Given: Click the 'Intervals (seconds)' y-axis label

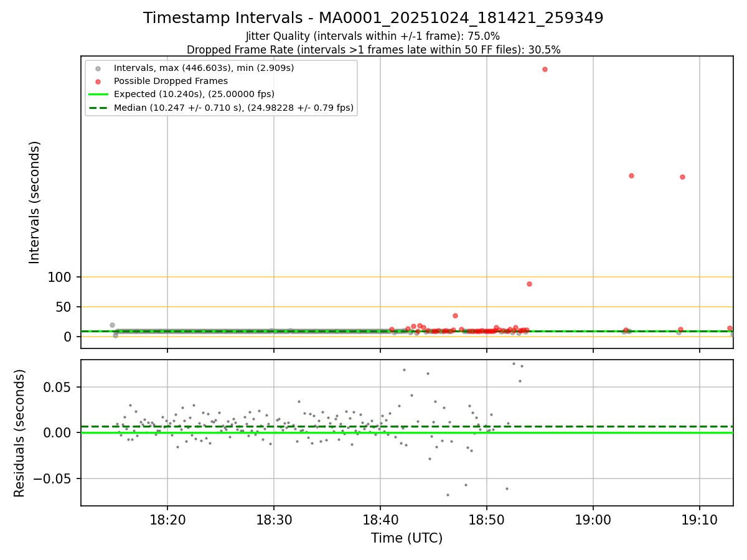Looking at the screenshot, I should (35, 202).
